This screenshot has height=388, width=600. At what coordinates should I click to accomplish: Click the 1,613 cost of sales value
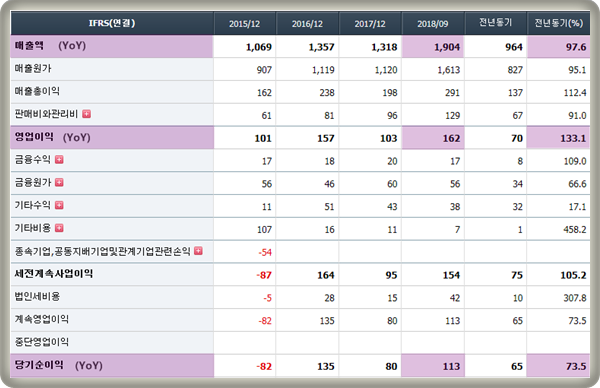[x=448, y=70]
